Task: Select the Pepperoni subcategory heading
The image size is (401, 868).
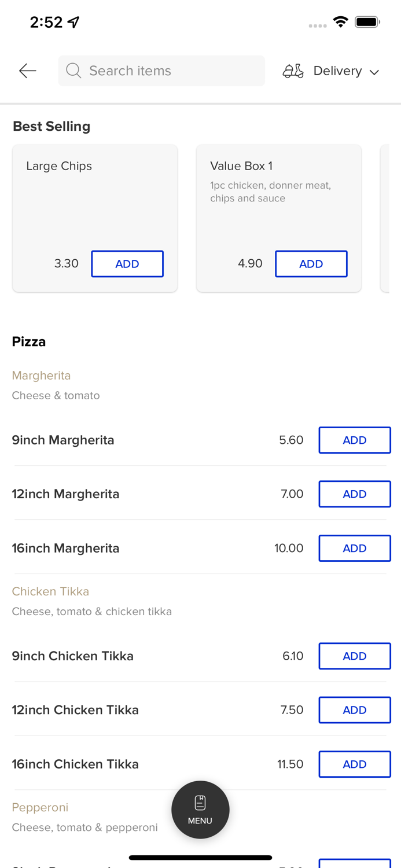Action: [40, 807]
